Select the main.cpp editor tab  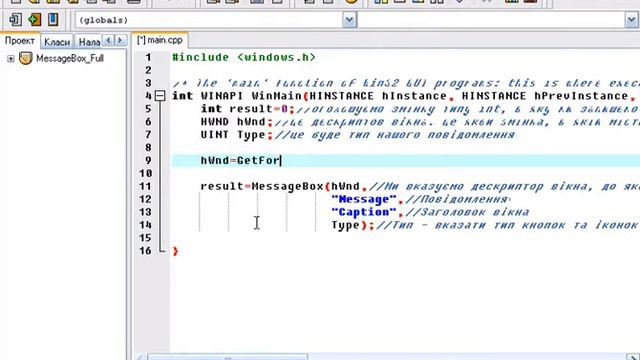click(160, 40)
